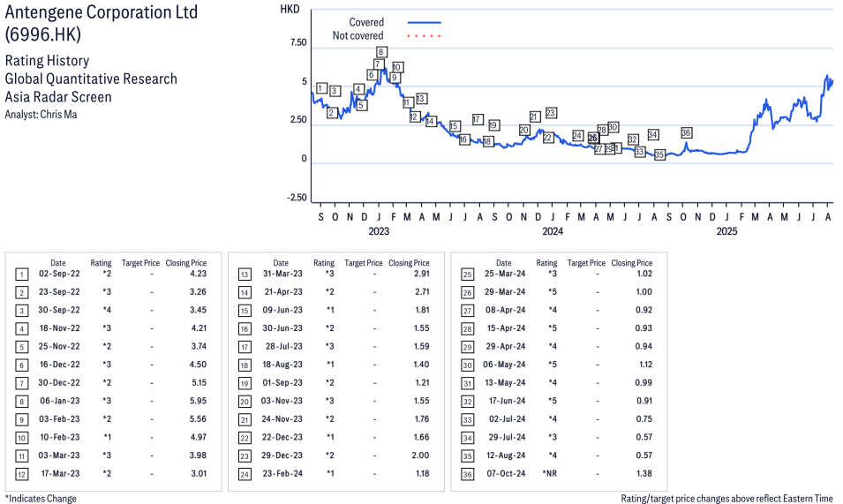Click the Closing Price header in the first table
843x504 pixels.
pyautogui.click(x=186, y=263)
